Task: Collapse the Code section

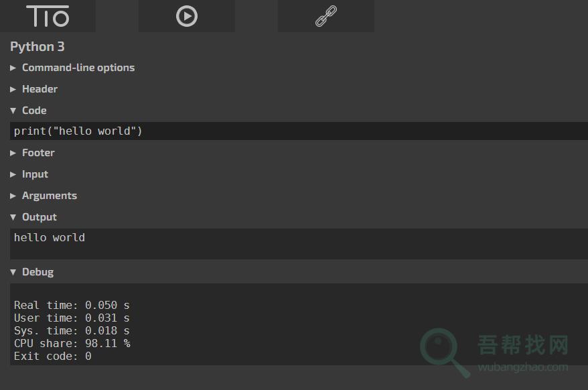Action: point(33,111)
